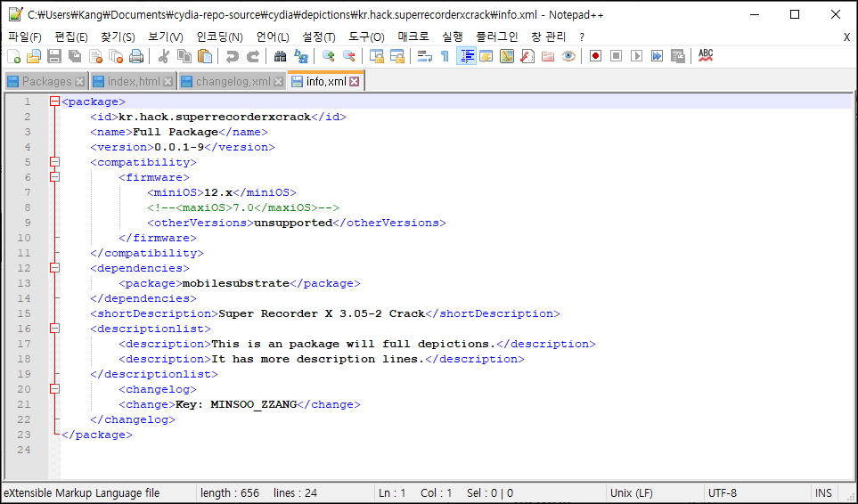858x504 pixels.
Task: Click the Redo arrow icon
Action: pyautogui.click(x=253, y=56)
